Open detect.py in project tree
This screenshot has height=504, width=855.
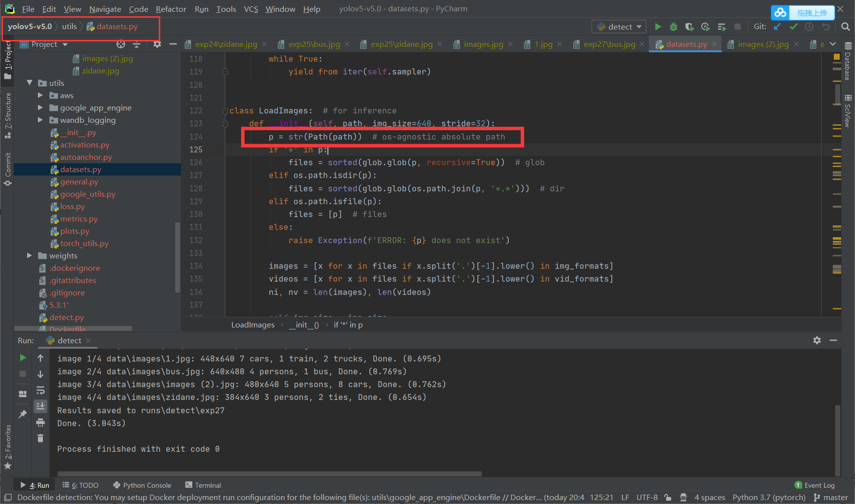coord(66,317)
